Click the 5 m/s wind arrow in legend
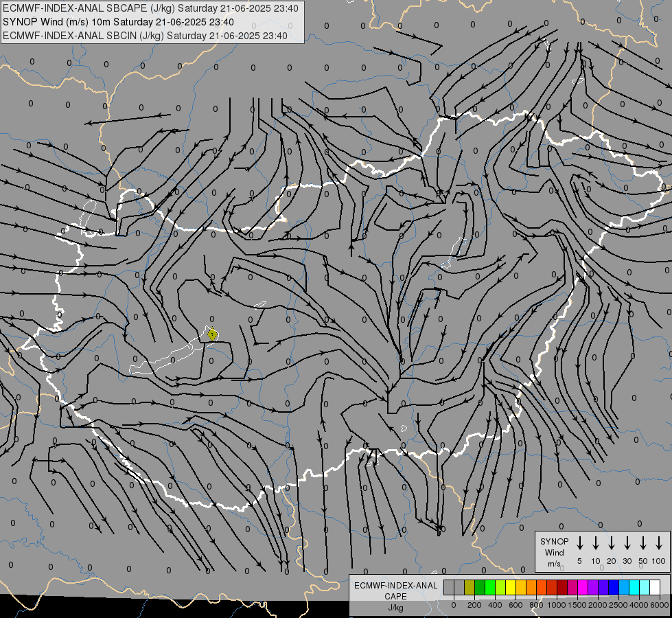 (x=579, y=542)
